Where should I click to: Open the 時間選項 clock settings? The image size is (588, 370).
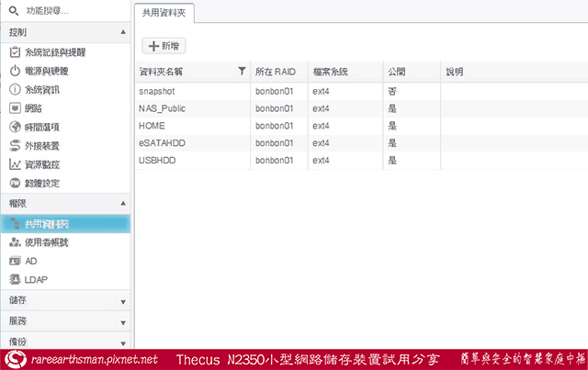point(41,127)
